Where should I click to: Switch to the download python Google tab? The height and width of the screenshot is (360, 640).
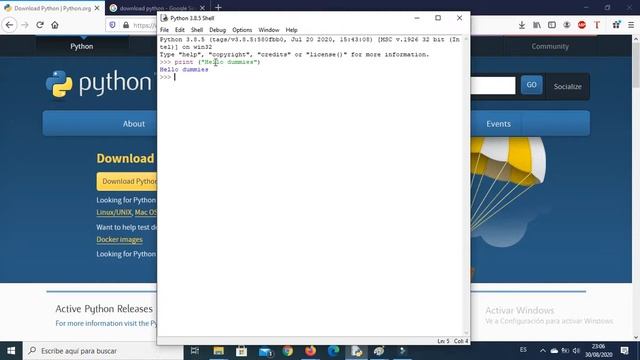[x=157, y=8]
